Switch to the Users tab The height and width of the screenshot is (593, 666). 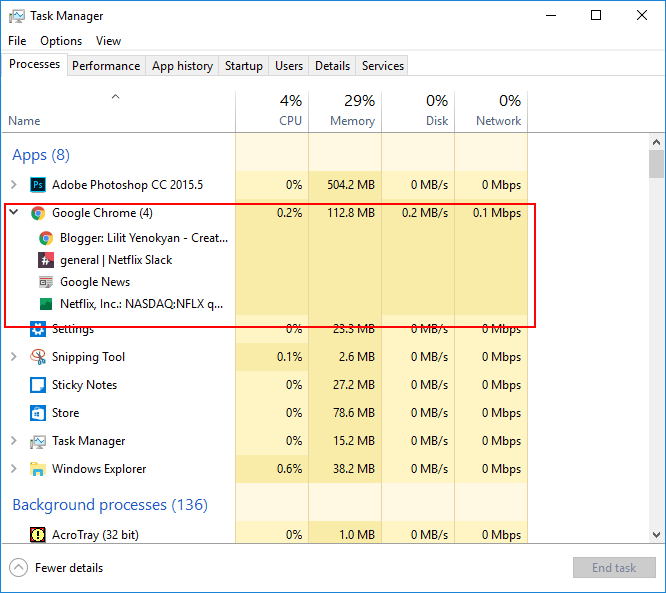click(x=289, y=66)
